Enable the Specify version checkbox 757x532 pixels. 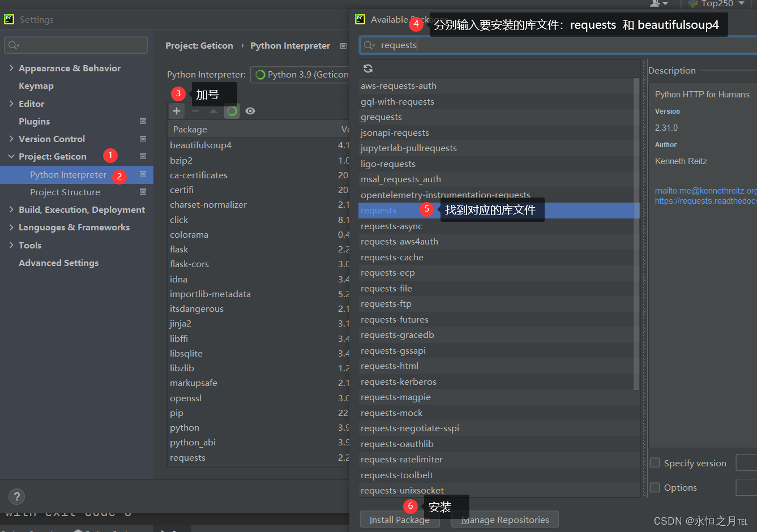tap(655, 463)
